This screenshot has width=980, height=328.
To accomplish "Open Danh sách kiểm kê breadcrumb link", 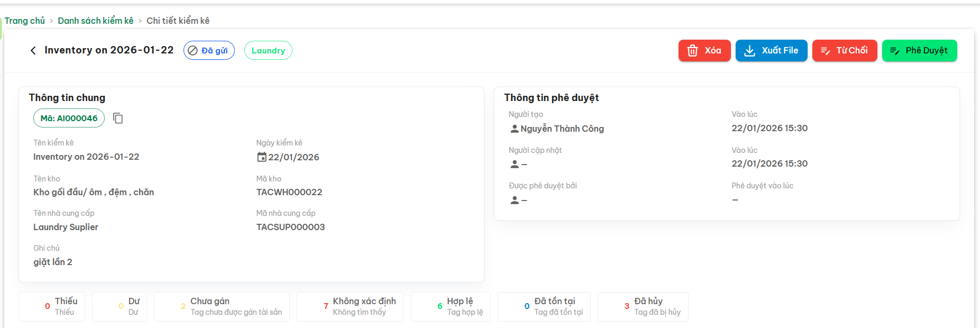I will (x=95, y=21).
